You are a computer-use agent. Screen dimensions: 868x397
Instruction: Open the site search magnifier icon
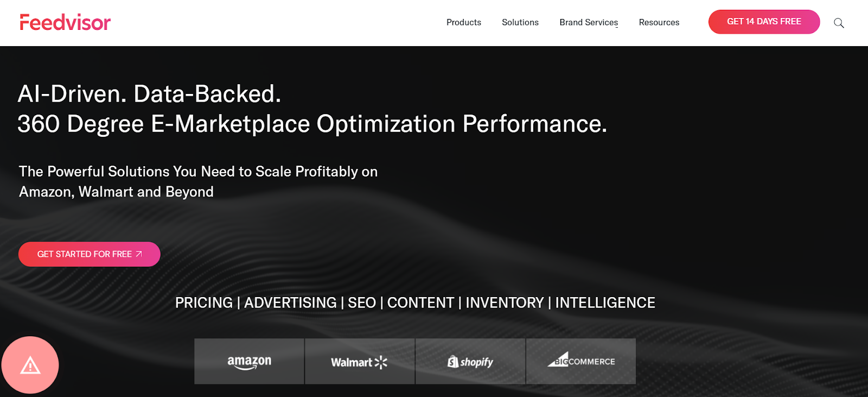tap(839, 23)
